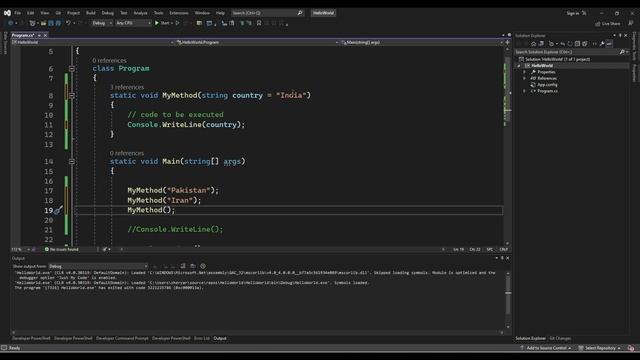Expand the Properties node in Solution Explorer
This screenshot has width=640, height=360.
point(524,72)
